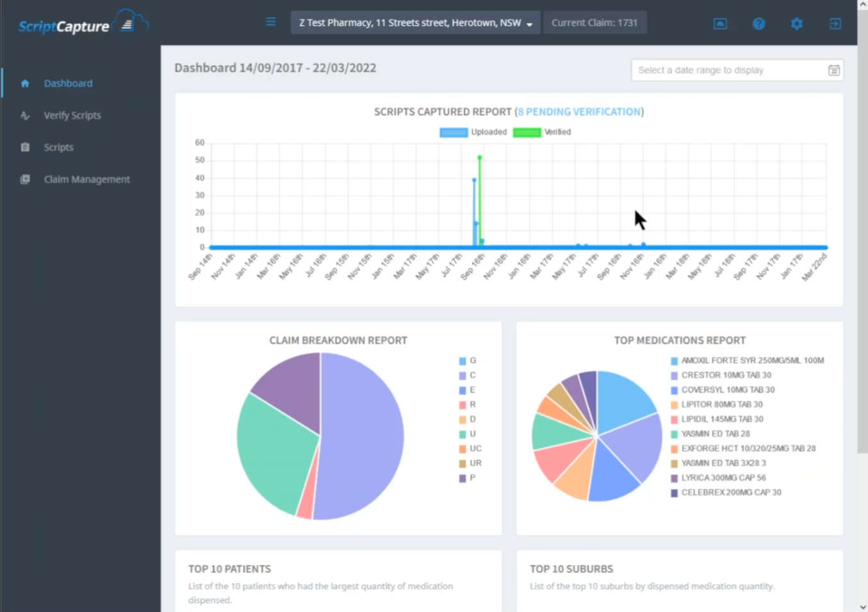Open settings gear icon

click(796, 24)
